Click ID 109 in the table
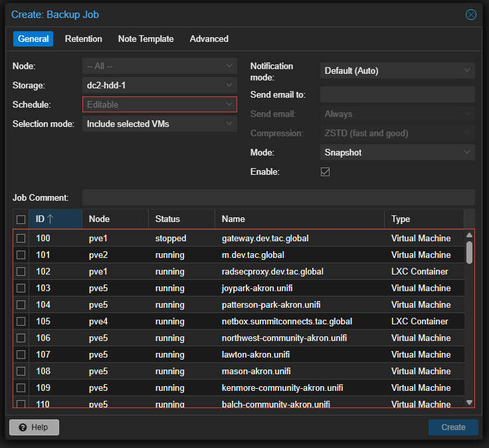The width and height of the screenshot is (489, 448). tap(43, 388)
